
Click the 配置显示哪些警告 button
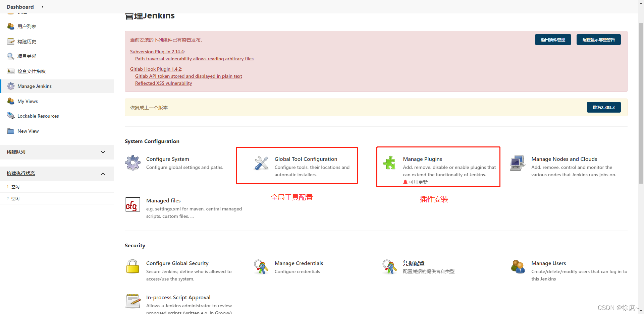(x=598, y=40)
